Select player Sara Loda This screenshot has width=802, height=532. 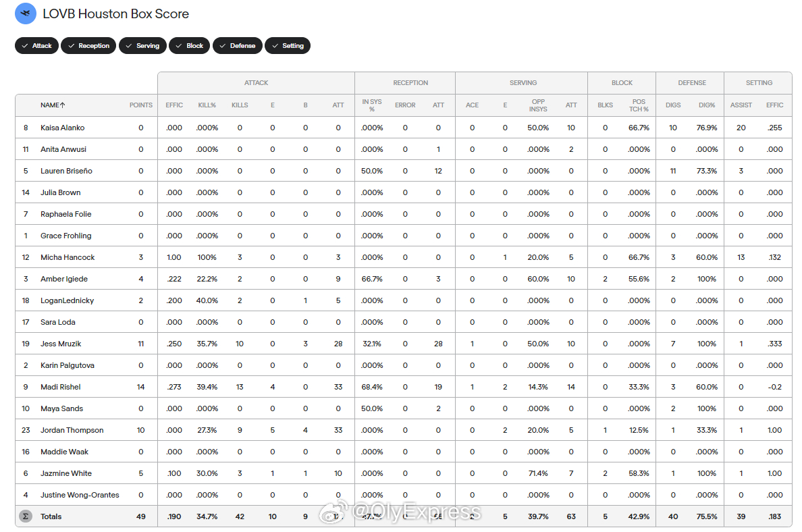(x=58, y=322)
